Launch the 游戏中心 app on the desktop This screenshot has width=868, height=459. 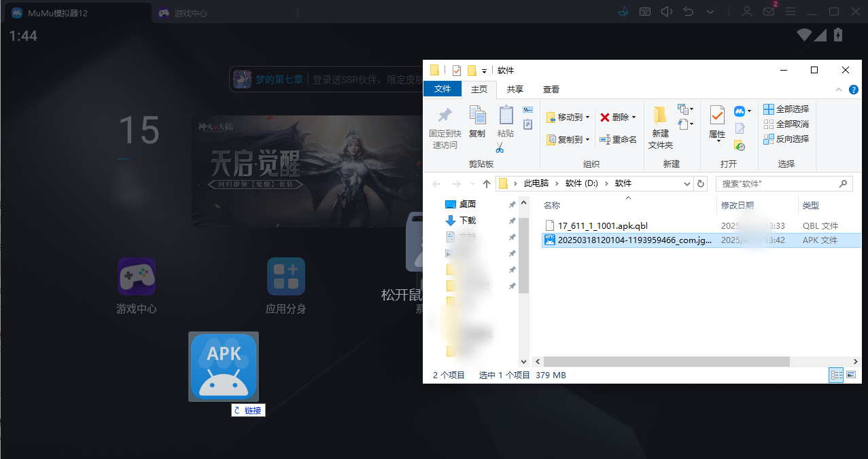point(136,276)
